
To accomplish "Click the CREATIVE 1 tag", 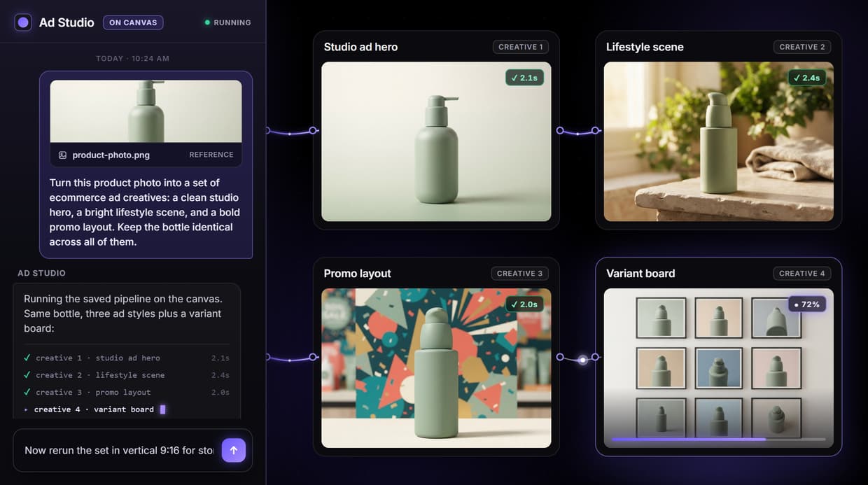I will 520,47.
